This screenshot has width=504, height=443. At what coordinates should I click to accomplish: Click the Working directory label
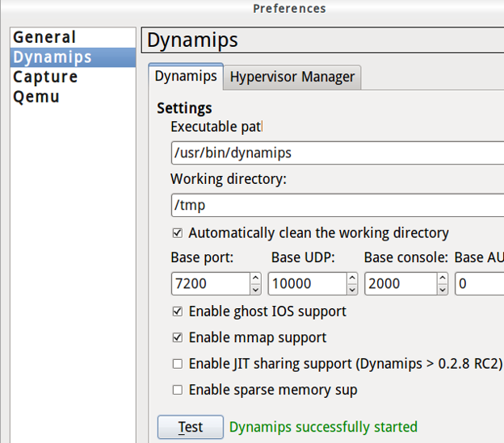(229, 179)
